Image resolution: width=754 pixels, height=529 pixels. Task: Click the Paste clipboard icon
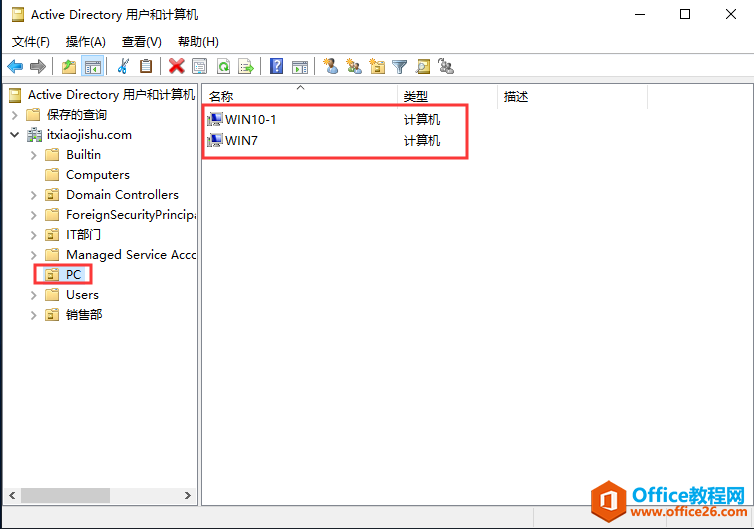click(x=146, y=66)
